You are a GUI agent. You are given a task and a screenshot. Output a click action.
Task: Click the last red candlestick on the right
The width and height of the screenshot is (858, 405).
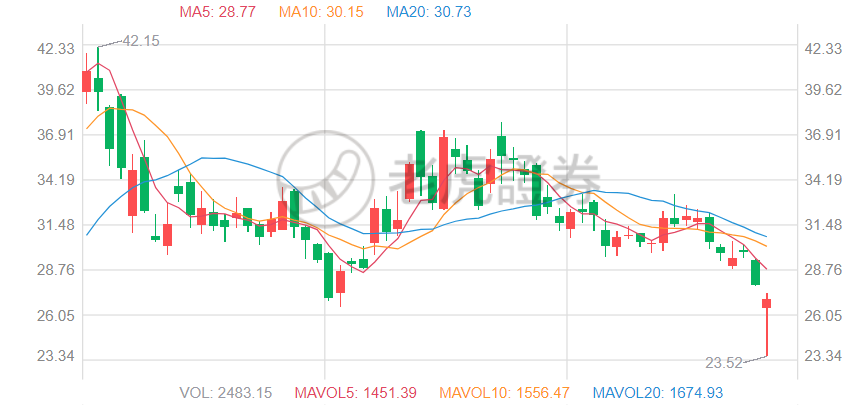click(767, 303)
